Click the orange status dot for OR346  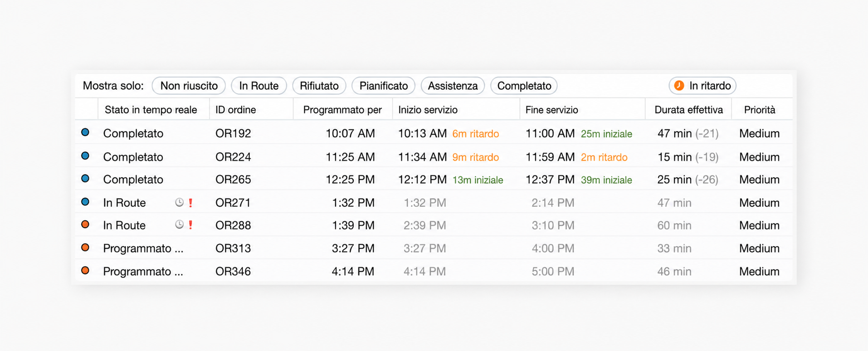point(85,271)
